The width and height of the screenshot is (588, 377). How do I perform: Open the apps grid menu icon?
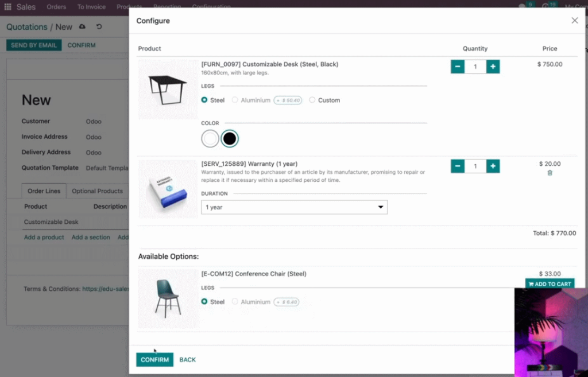point(7,7)
